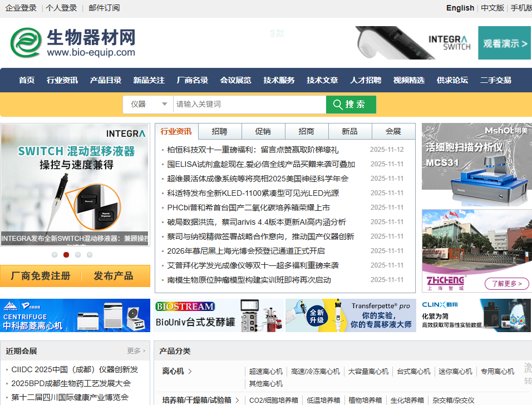Click the keyword search input field

click(x=249, y=104)
